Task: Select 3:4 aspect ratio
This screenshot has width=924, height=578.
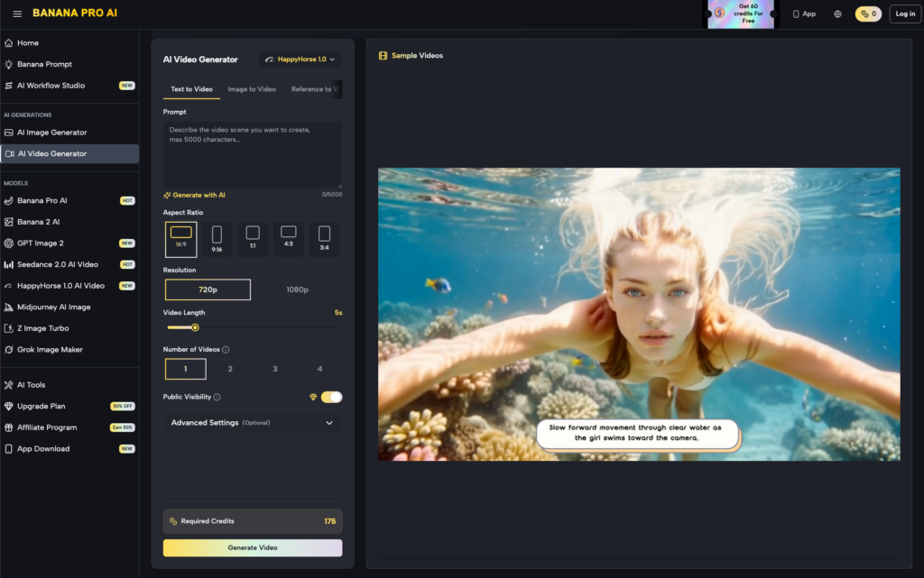Action: 324,239
